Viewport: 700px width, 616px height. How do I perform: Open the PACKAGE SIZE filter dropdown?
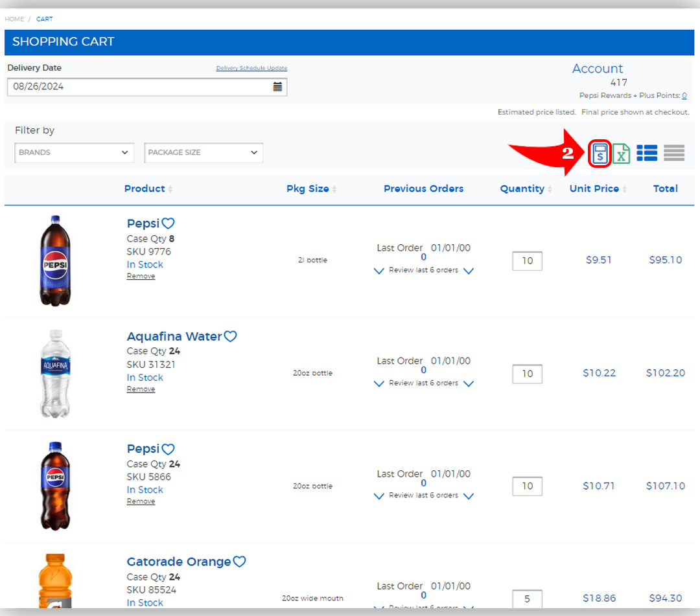pos(203,153)
